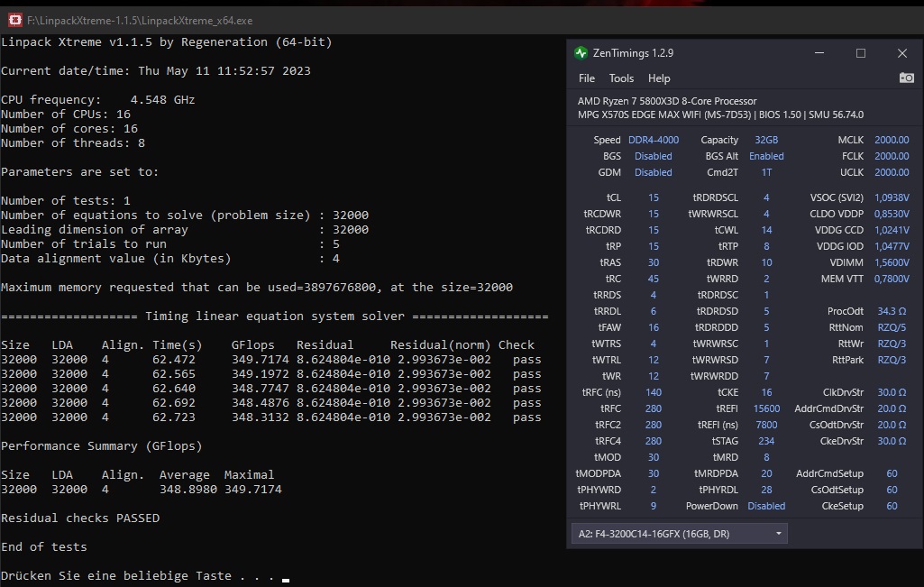The image size is (924, 587).
Task: Open the Tools menu in ZenTimings
Action: (621, 78)
